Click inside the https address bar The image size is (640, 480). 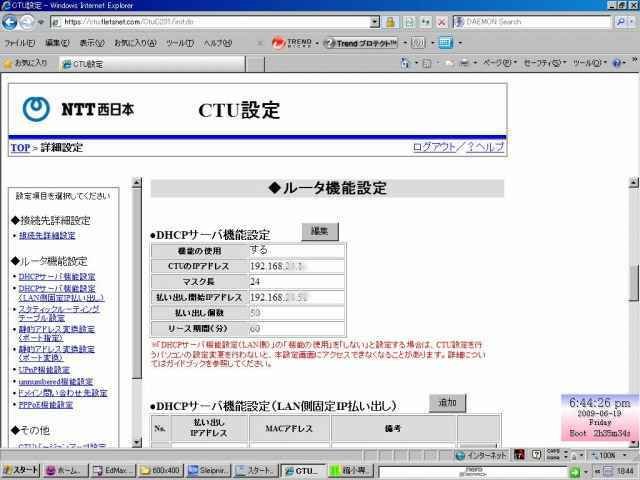coord(212,22)
